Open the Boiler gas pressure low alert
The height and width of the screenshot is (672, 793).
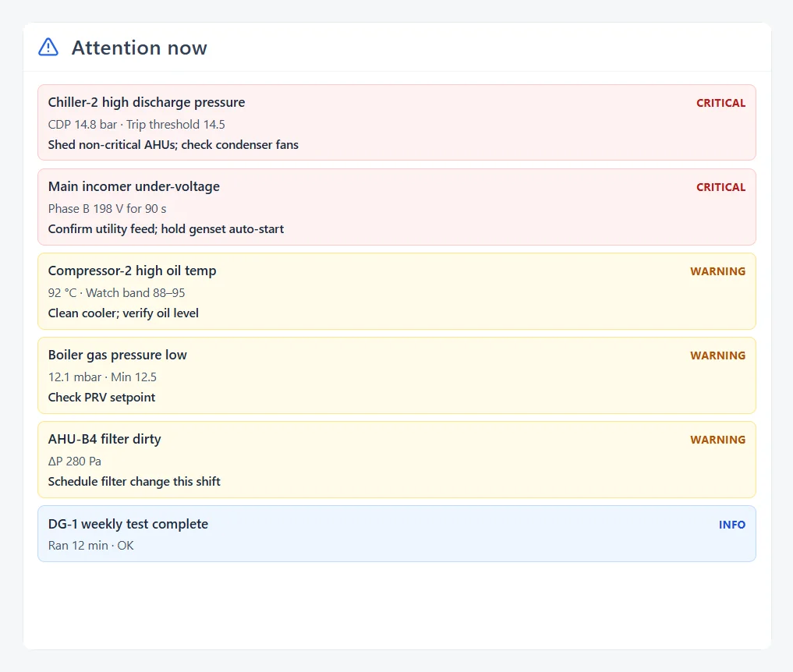pos(396,375)
